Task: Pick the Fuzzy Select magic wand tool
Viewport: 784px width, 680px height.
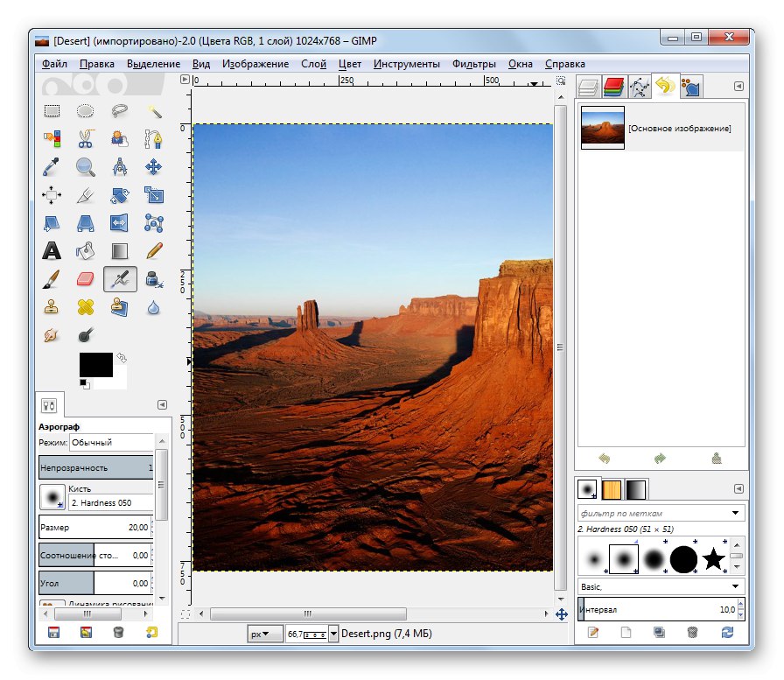Action: [153, 111]
